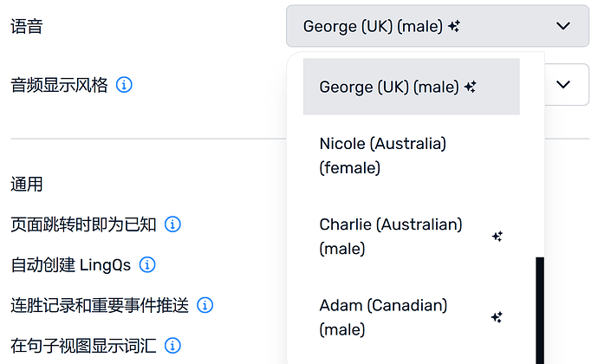The image size is (598, 364).
Task: Click sparkle icon next to Charlie (Australian)
Action: (x=497, y=236)
